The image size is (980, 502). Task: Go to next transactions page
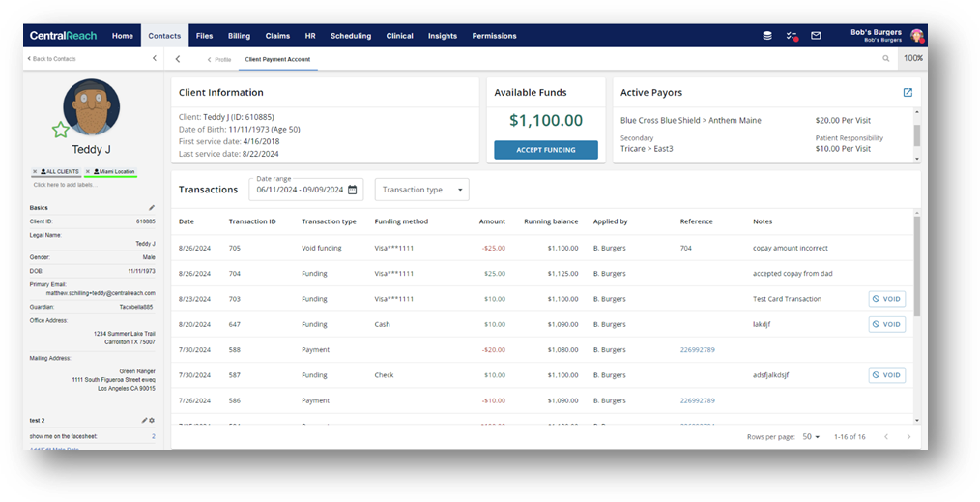pyautogui.click(x=908, y=437)
